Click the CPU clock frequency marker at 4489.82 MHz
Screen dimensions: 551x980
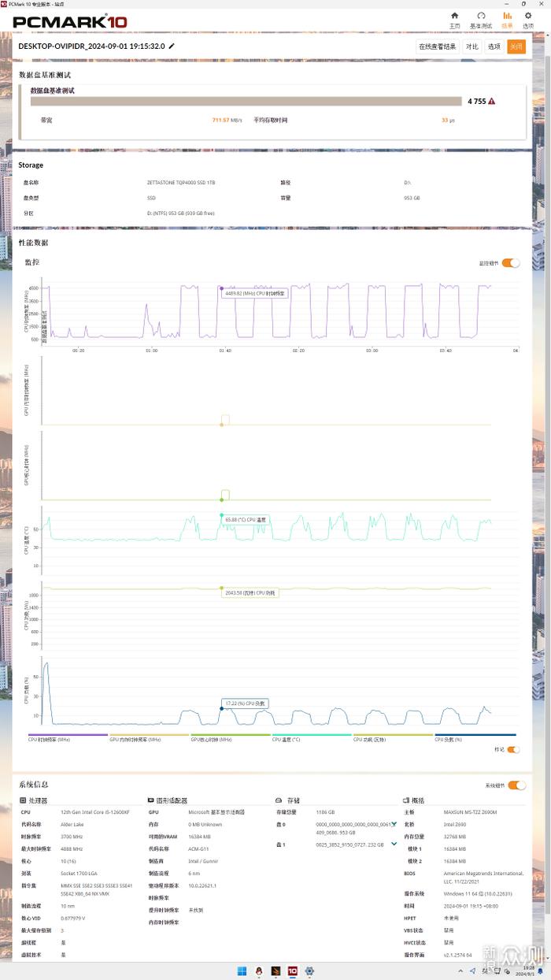click(222, 288)
